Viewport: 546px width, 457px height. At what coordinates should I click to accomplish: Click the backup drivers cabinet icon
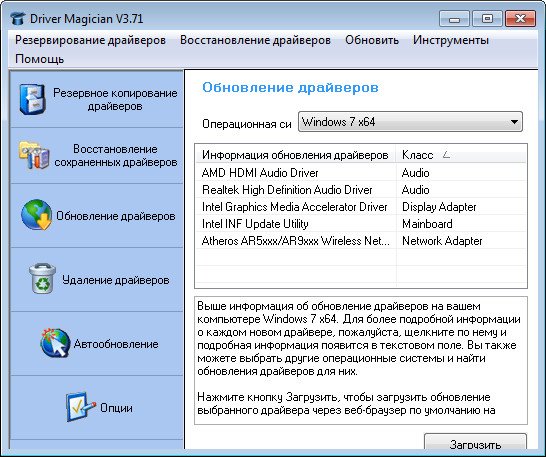32,100
